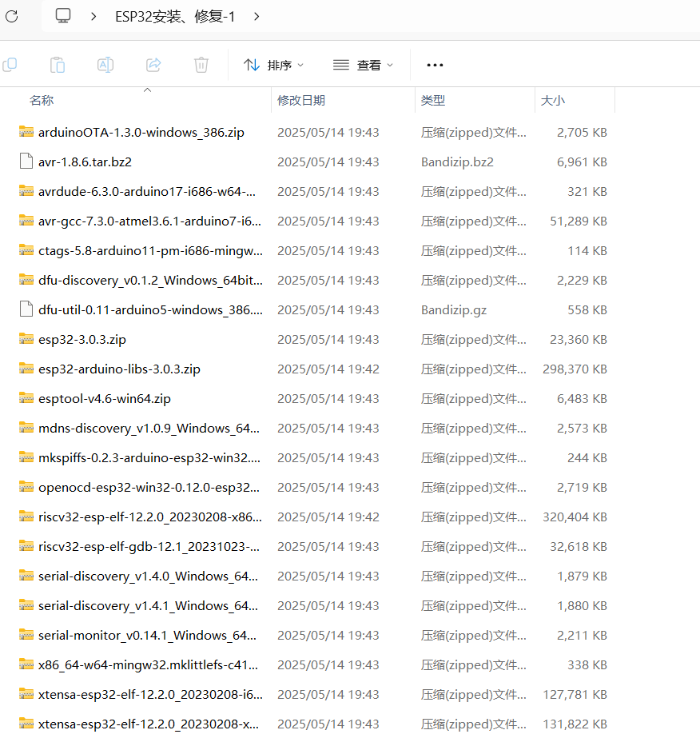Sort by 修改日期 column header
This screenshot has height=750, width=700.
coord(301,101)
